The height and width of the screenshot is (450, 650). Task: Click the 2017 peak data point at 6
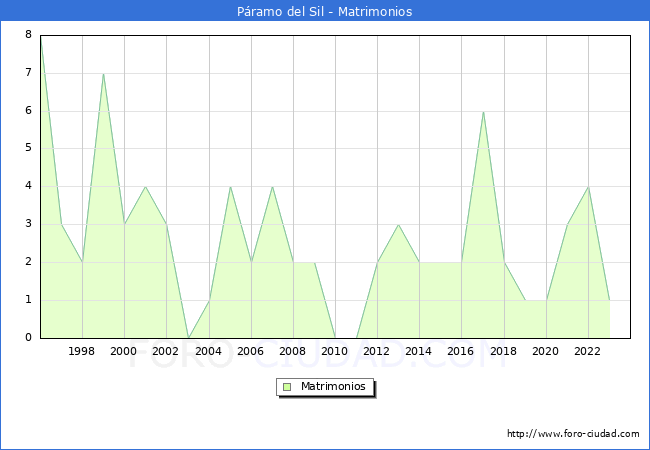pos(483,111)
